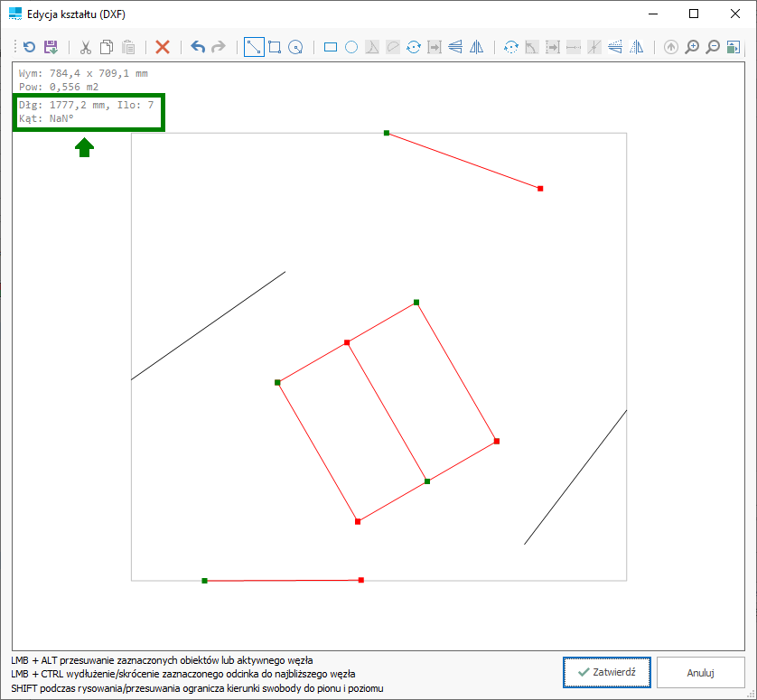Click the 'Wym: 784,4 x 709,1 mm' dimension text
Image resolution: width=757 pixels, height=700 pixels.
(83, 73)
